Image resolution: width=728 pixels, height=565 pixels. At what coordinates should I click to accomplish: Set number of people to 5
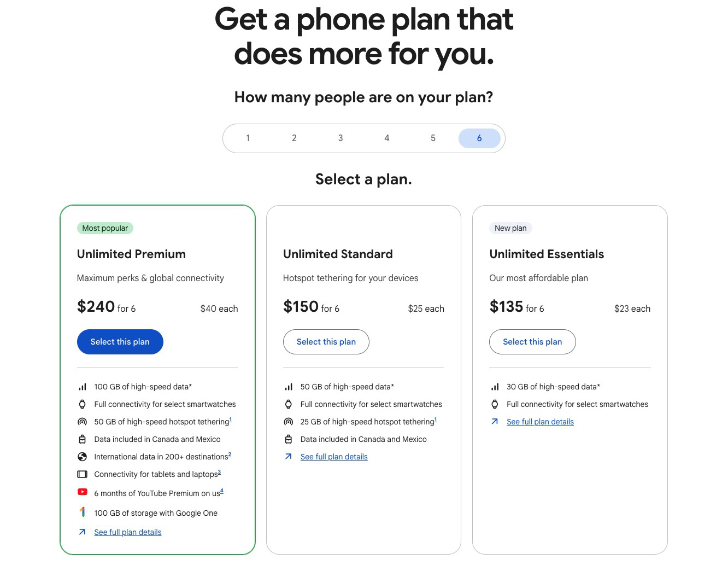433,138
